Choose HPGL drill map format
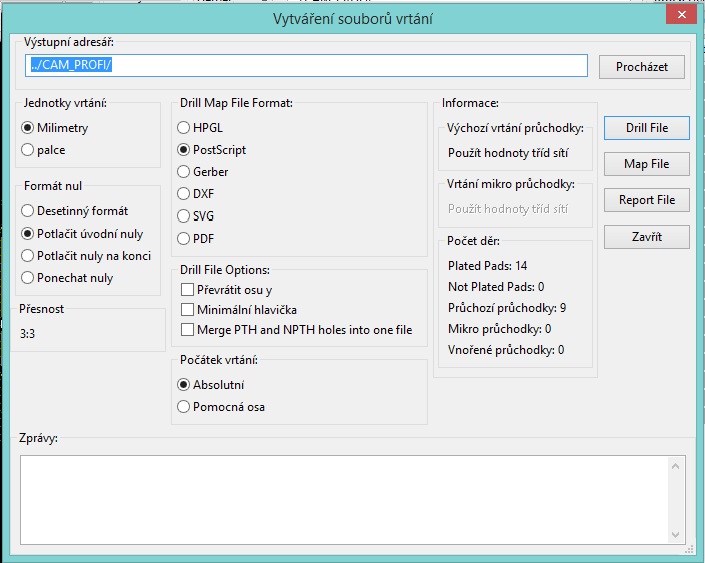Screen dimensions: 705x563 pyautogui.click(x=183, y=128)
